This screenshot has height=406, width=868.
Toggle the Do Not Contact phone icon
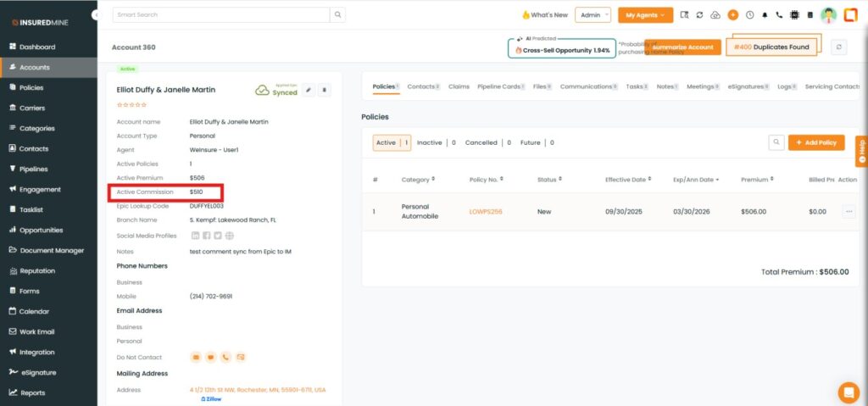[x=225, y=357]
